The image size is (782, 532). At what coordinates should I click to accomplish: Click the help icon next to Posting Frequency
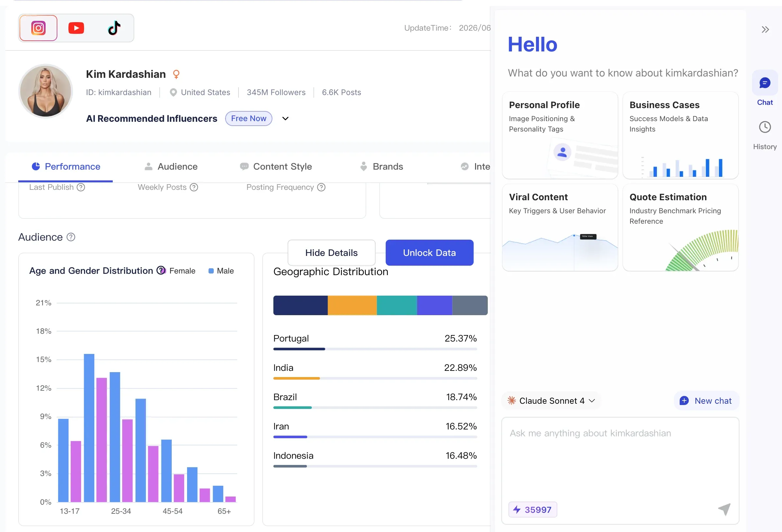(321, 187)
